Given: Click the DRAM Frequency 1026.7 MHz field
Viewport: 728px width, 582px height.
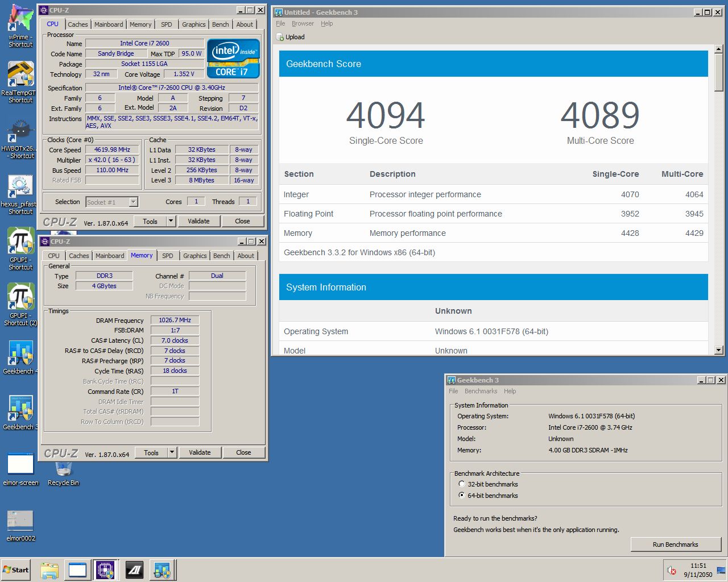Looking at the screenshot, I should click(175, 320).
